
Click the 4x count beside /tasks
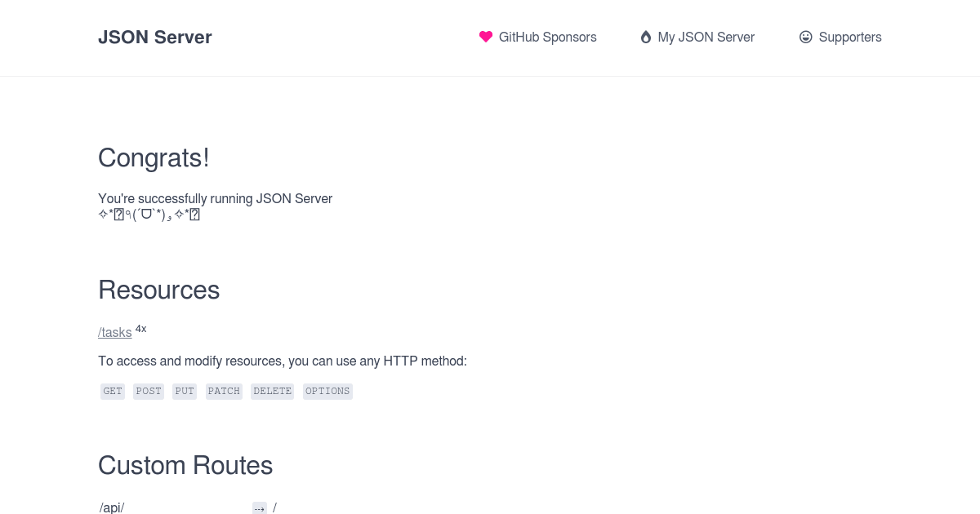pos(140,329)
